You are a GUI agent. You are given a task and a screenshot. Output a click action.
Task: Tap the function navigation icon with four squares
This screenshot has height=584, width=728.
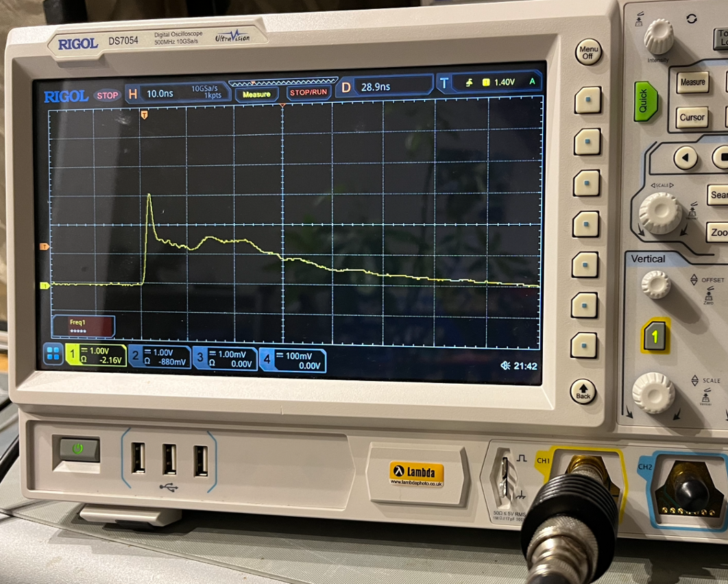(53, 354)
